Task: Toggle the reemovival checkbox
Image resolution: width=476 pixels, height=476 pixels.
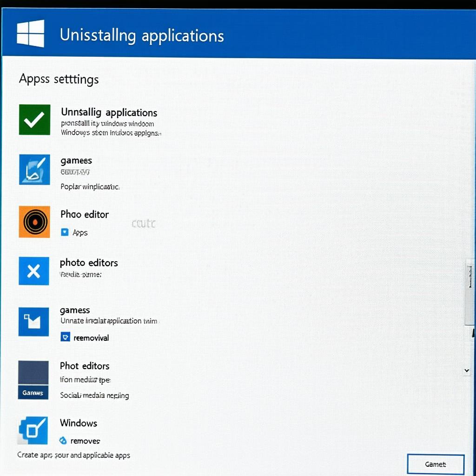Action: [x=65, y=337]
